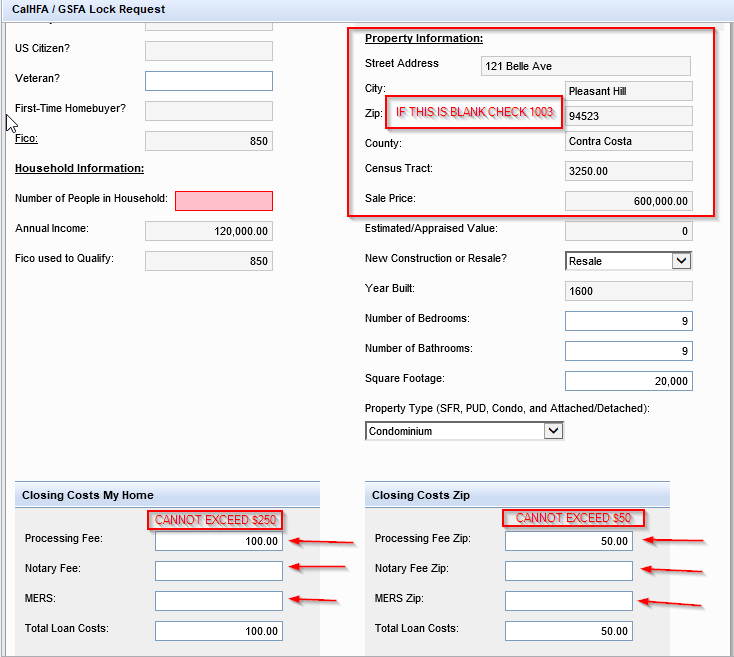The width and height of the screenshot is (734, 657).
Task: Click the Closing Costs Zip header
Action: (517, 495)
